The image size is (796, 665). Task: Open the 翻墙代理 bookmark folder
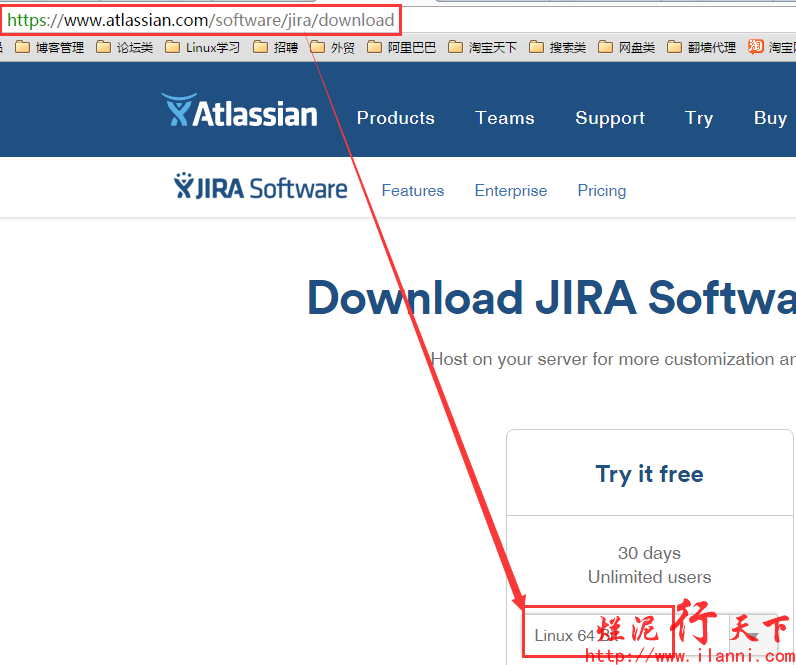coord(702,47)
